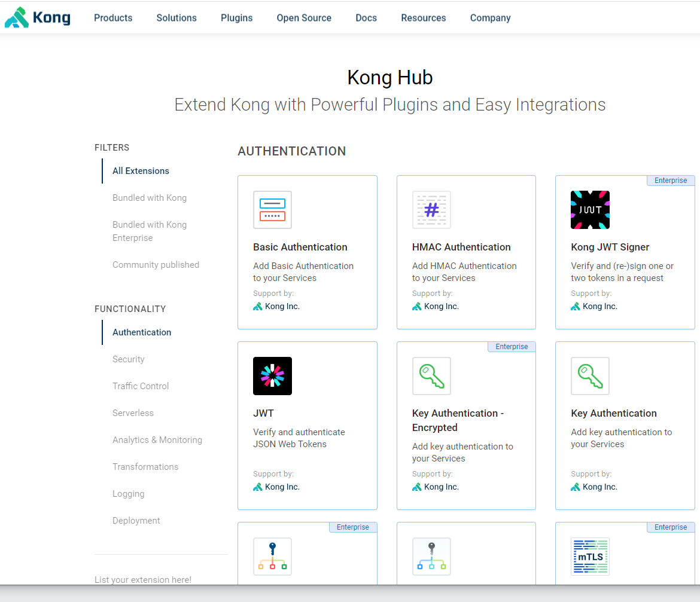
Task: Click the Kong logo in header
Action: (38, 17)
